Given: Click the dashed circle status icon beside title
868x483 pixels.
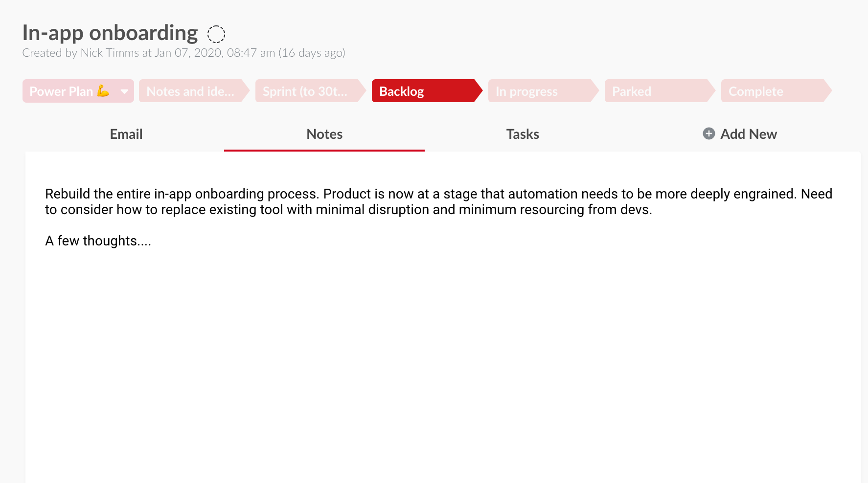Looking at the screenshot, I should click(x=216, y=34).
